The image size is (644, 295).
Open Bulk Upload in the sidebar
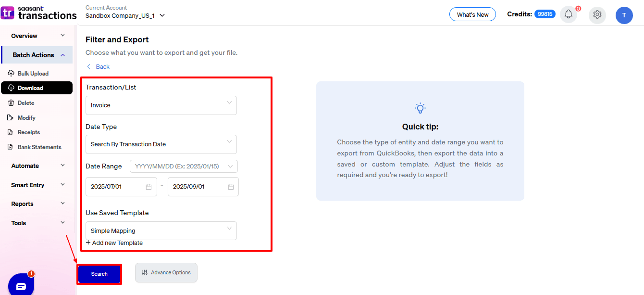pos(33,74)
